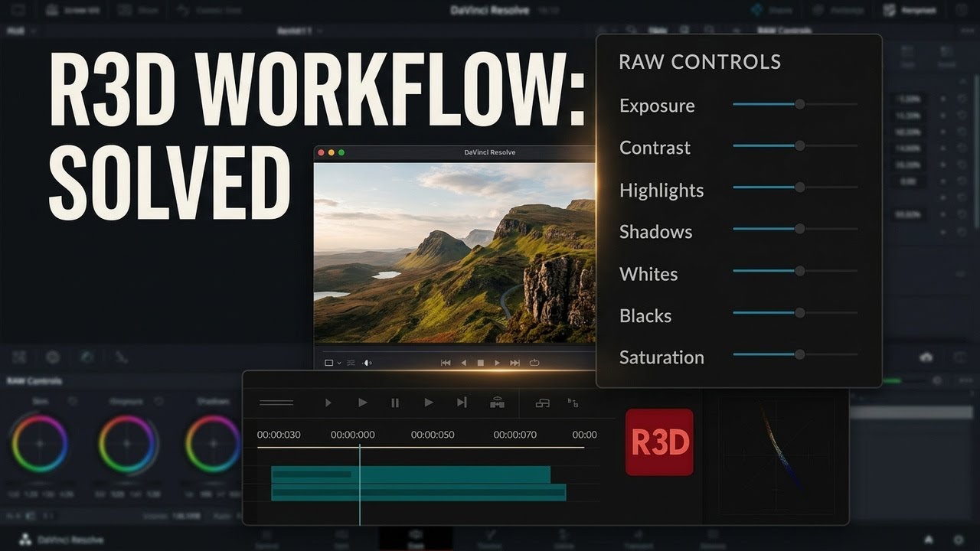Open project settings gear at bottom right
Screen dimensions: 980x551
pyautogui.click(x=958, y=540)
